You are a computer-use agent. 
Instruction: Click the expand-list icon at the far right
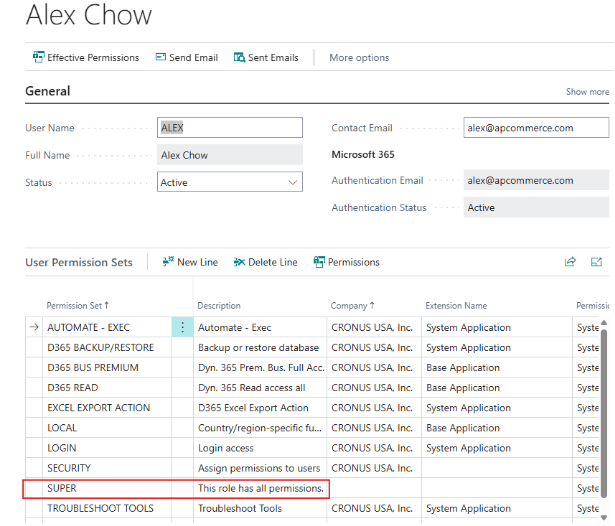click(x=597, y=262)
